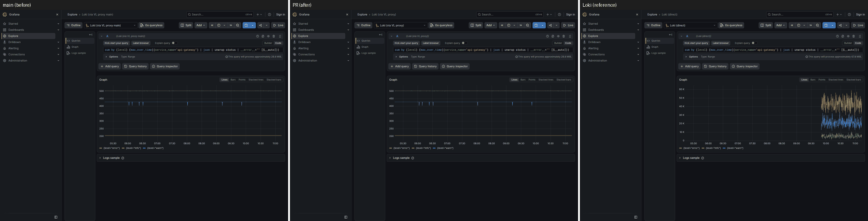This screenshot has width=868, height=221.
Task: Zoom out time range in Loki (reference) panel
Action: click(818, 25)
